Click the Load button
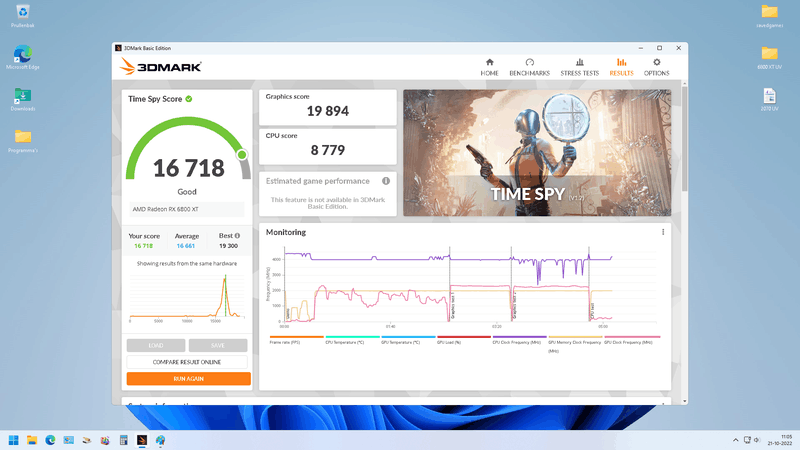This screenshot has height=450, width=800. click(x=156, y=345)
